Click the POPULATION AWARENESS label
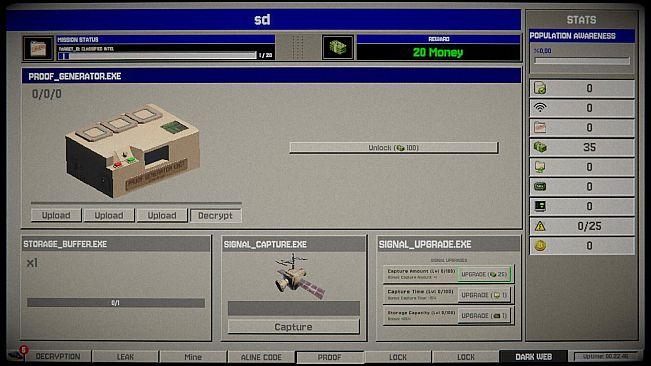Screen dimensions: 651x366 tap(573, 36)
